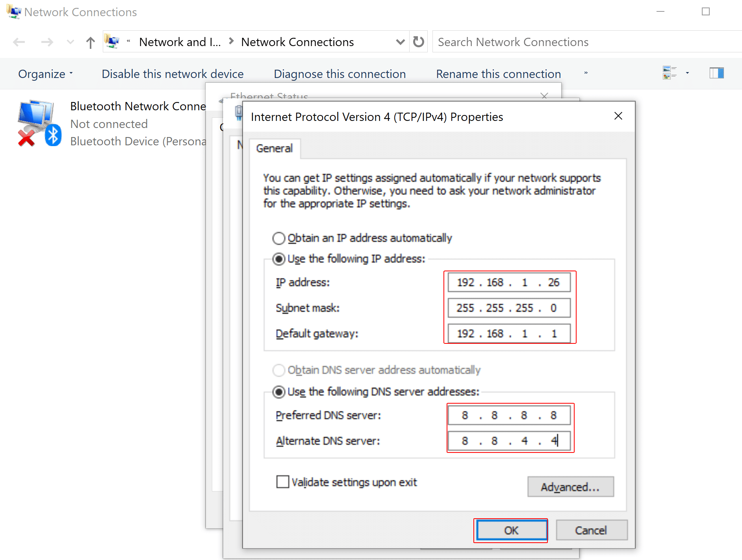Image resolution: width=742 pixels, height=560 pixels.
Task: Cancel the IPv4 Properties dialog
Action: [592, 530]
